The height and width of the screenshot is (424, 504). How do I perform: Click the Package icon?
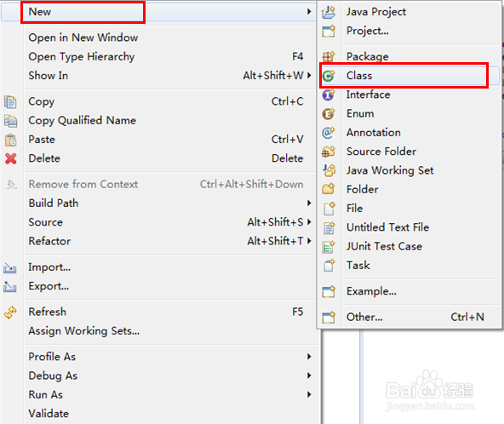coord(329,57)
